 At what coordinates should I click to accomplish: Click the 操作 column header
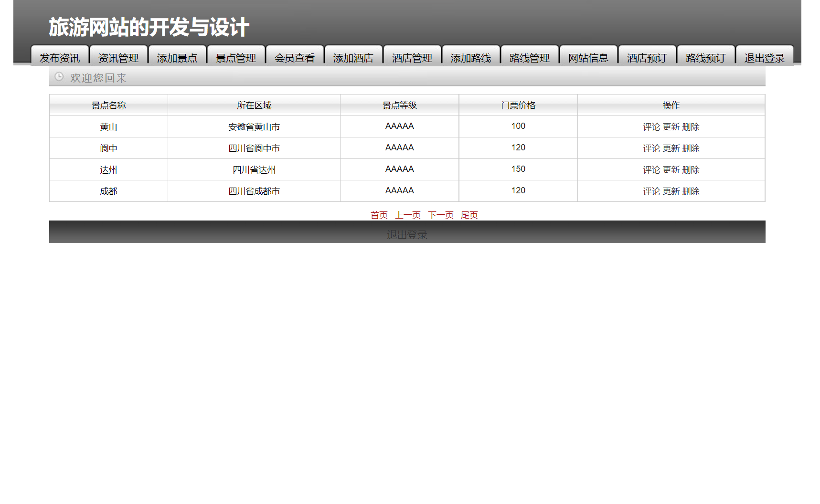pyautogui.click(x=671, y=105)
